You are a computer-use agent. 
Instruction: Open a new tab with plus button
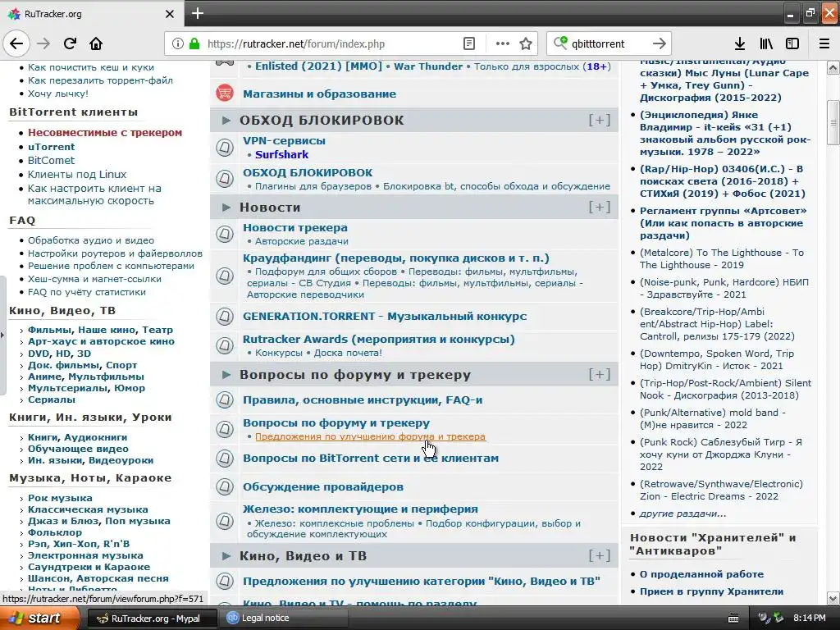[197, 13]
